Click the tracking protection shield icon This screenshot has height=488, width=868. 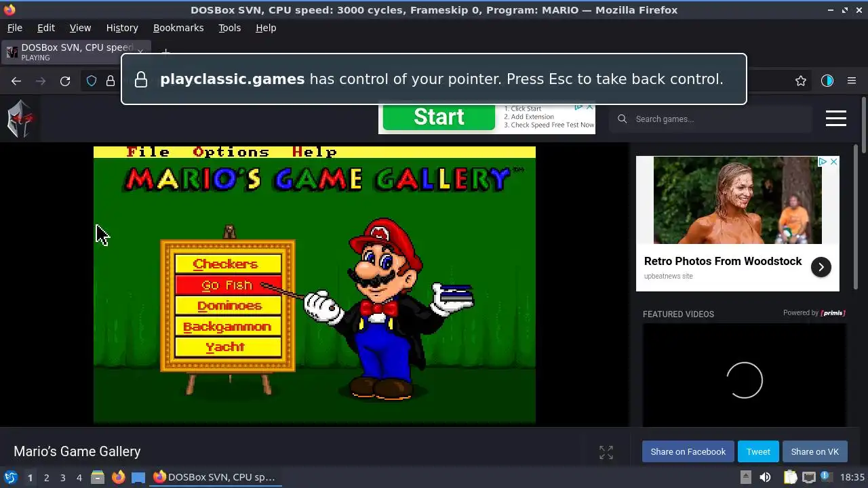click(x=92, y=81)
